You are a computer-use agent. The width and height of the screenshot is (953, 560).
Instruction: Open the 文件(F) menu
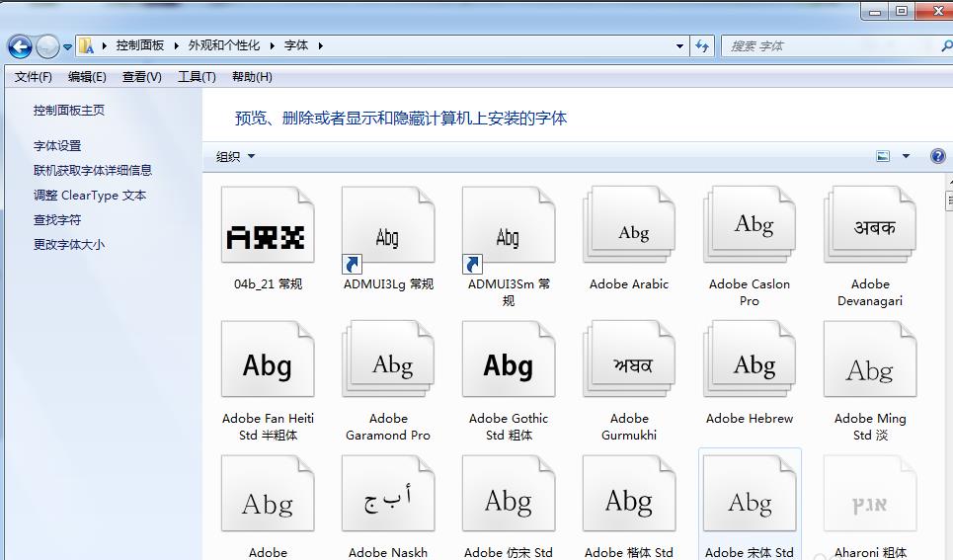pyautogui.click(x=34, y=77)
